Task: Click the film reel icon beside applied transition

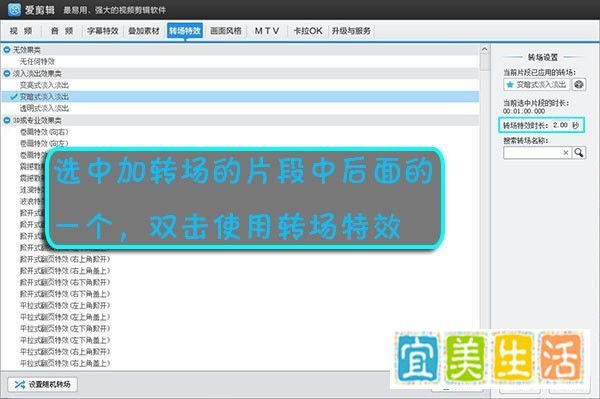Action: pyautogui.click(x=579, y=85)
